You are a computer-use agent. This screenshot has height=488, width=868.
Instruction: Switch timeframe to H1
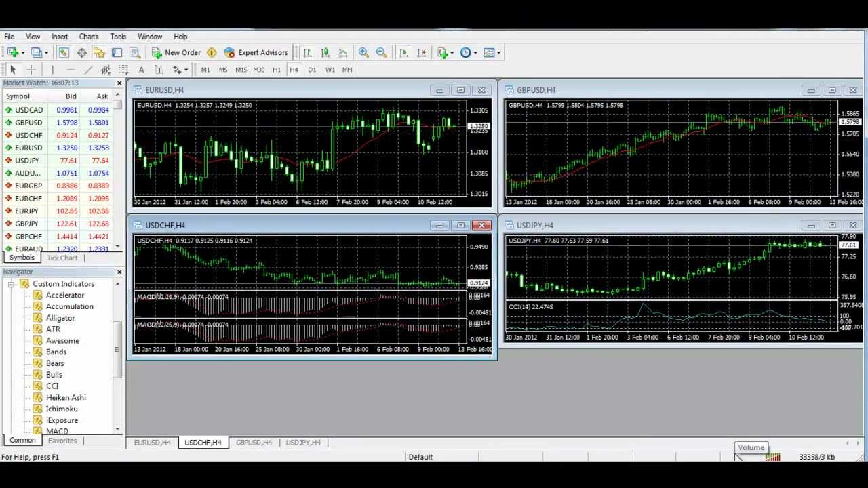276,70
